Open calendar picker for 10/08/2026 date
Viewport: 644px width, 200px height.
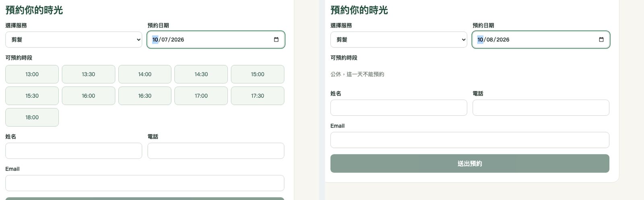(601, 40)
